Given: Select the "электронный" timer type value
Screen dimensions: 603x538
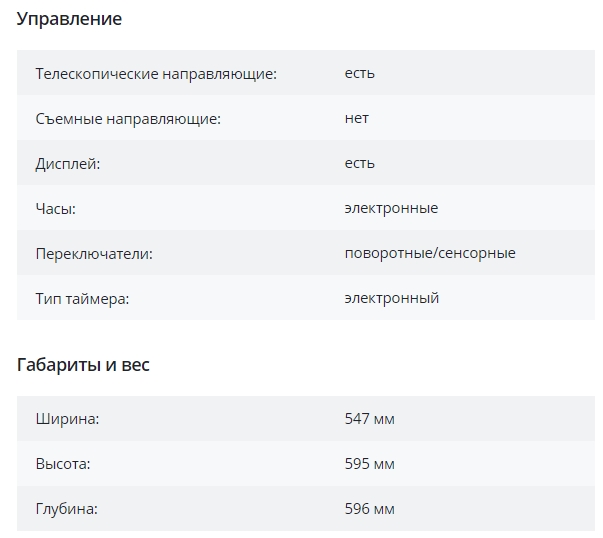Looking at the screenshot, I should [392, 298].
